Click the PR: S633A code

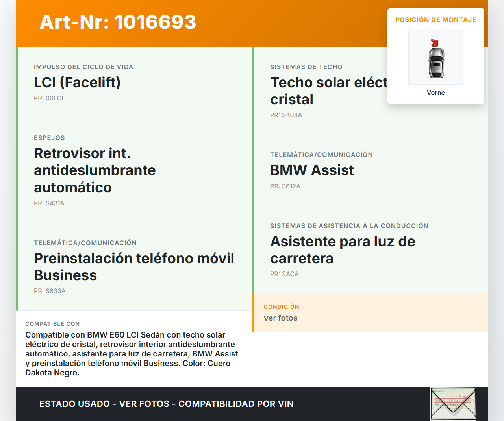(50, 291)
